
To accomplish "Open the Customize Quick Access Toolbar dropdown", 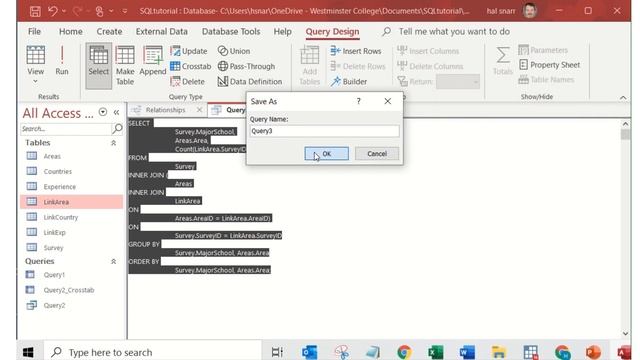I will pos(125,11).
